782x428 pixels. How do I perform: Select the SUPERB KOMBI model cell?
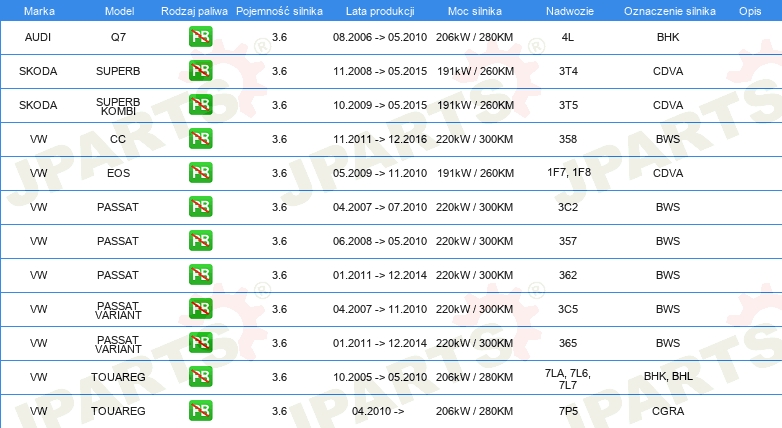point(118,106)
